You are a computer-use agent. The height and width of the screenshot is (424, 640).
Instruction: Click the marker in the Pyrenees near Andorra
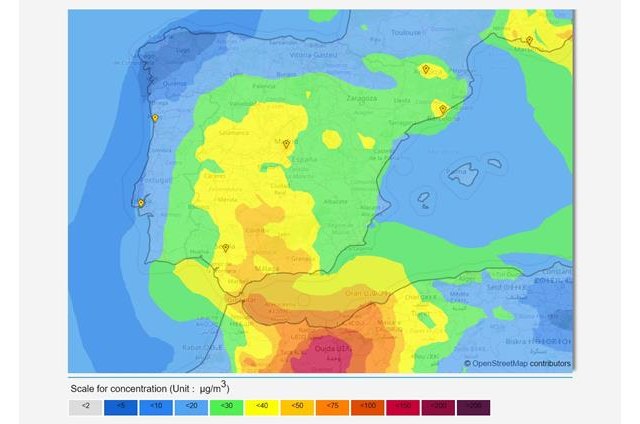coord(425,69)
